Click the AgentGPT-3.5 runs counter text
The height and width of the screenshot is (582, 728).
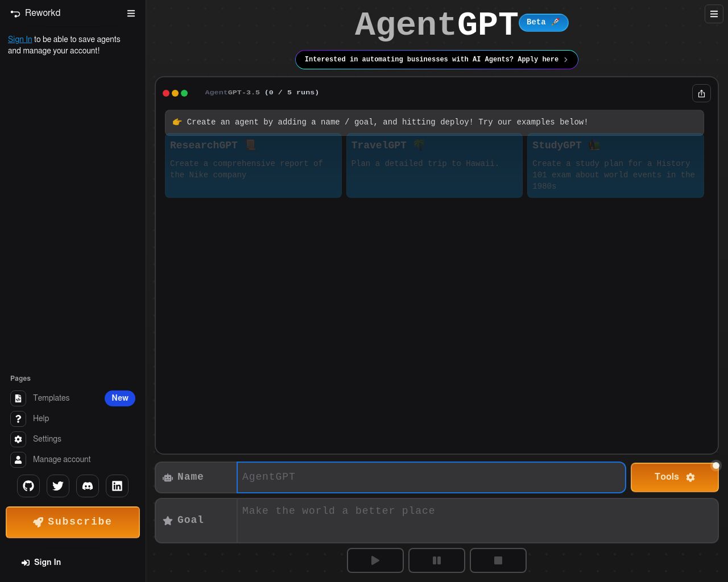tap(262, 93)
